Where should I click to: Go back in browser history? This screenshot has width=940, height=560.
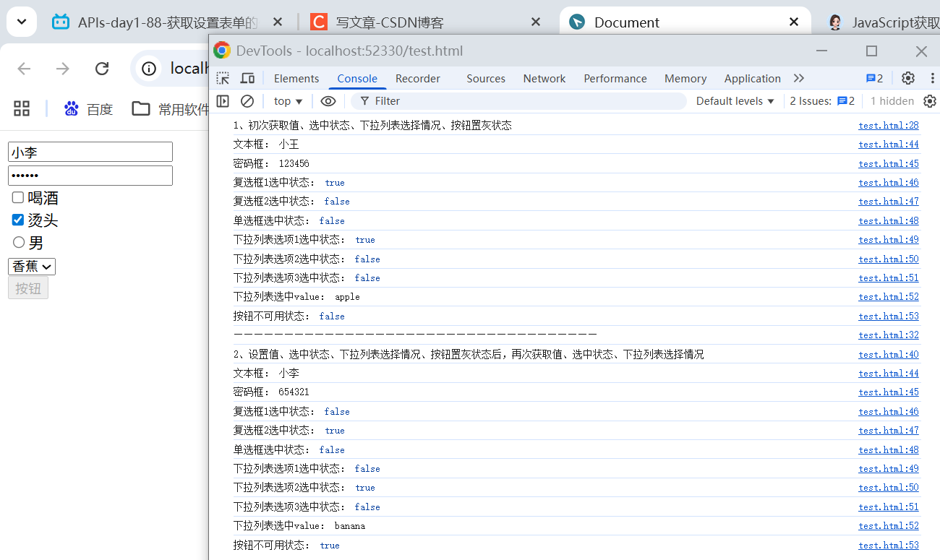tap(25, 69)
